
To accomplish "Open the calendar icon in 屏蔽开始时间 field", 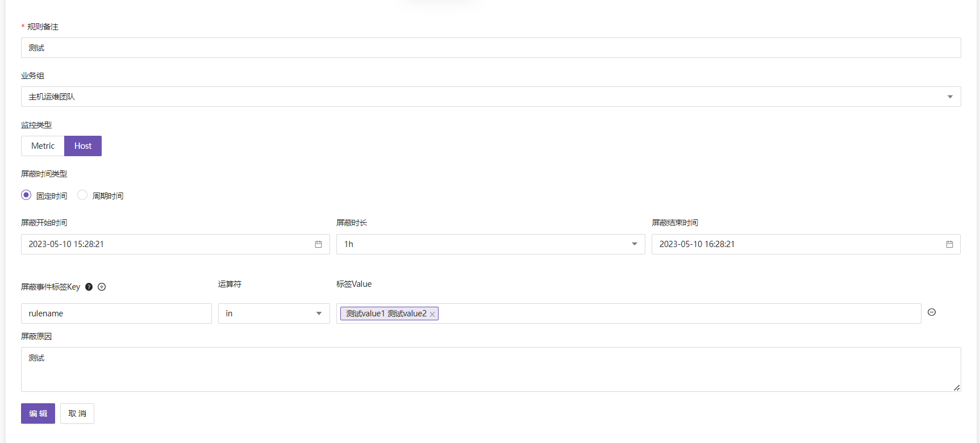I will [x=318, y=244].
